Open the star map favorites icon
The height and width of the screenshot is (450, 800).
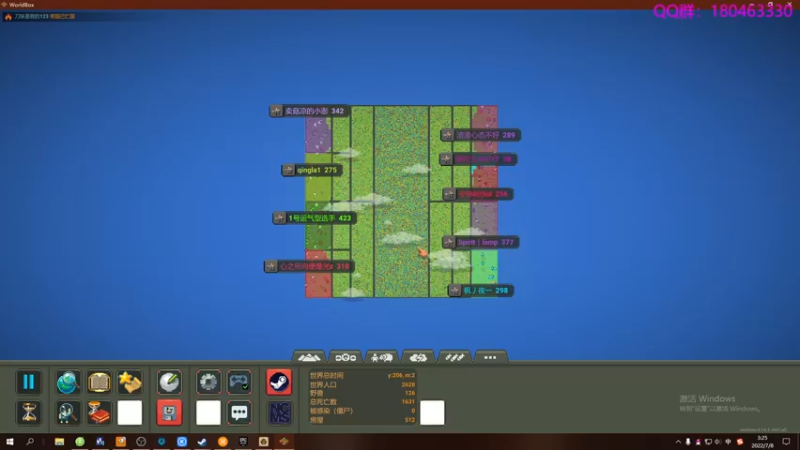coord(130,382)
